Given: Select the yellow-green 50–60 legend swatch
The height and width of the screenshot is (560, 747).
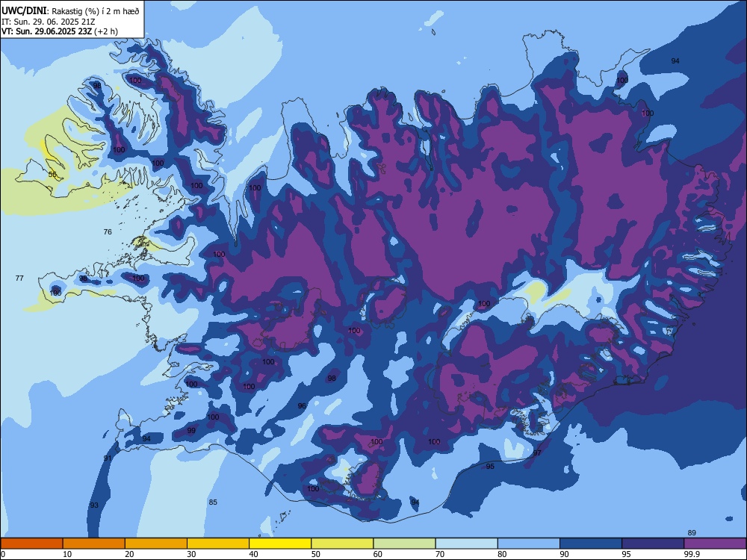Looking at the screenshot, I should pyautogui.click(x=342, y=544).
